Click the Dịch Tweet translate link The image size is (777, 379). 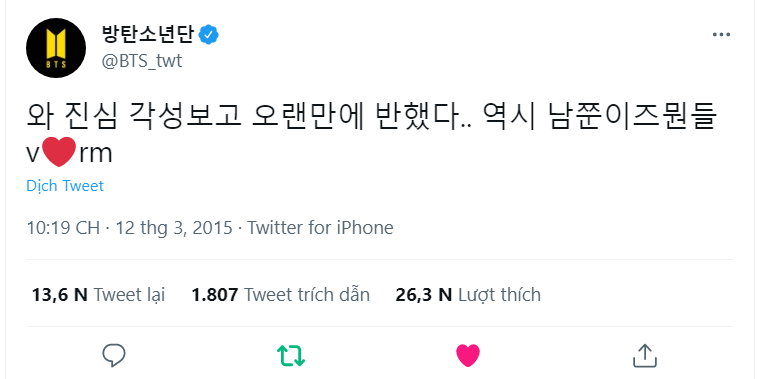tap(65, 186)
